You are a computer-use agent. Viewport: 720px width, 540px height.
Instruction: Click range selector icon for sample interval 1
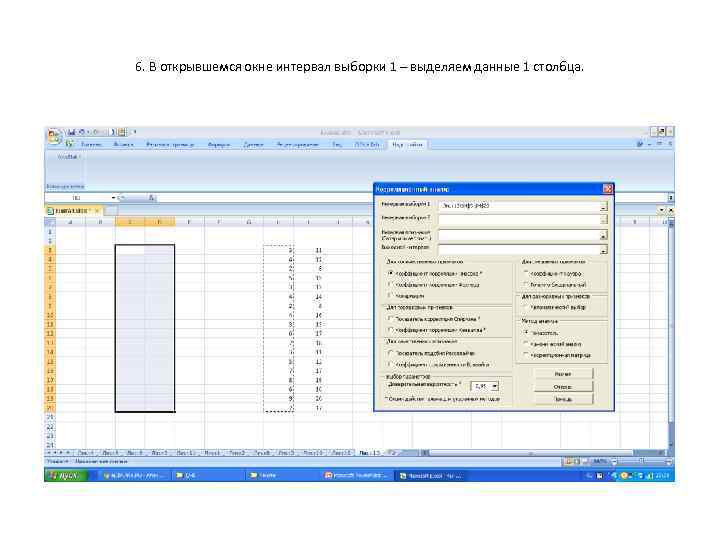(x=603, y=207)
